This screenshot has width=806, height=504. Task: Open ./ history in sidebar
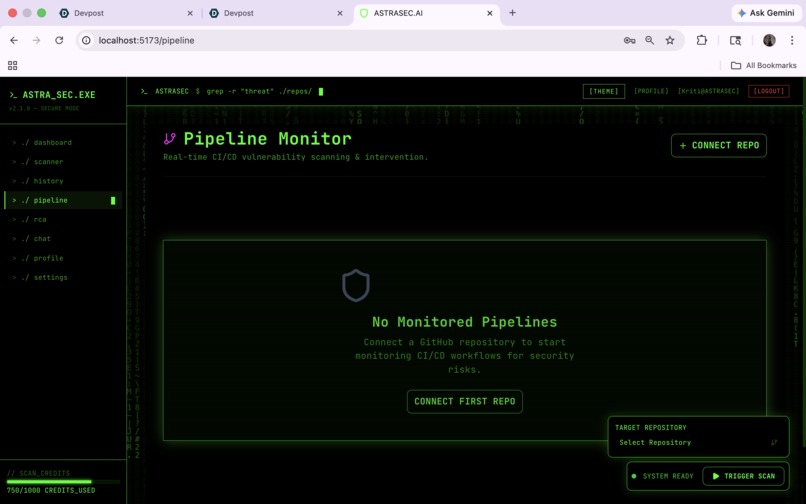pos(63,181)
